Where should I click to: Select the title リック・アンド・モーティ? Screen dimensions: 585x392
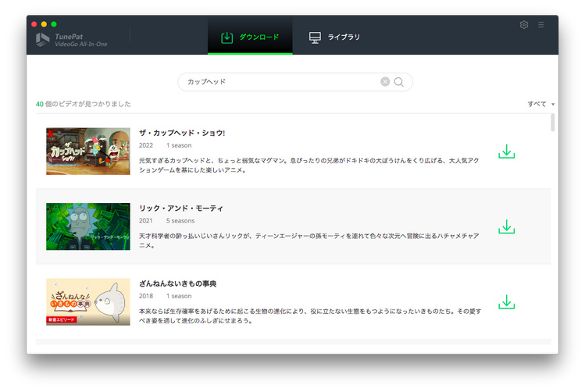pyautogui.click(x=181, y=208)
